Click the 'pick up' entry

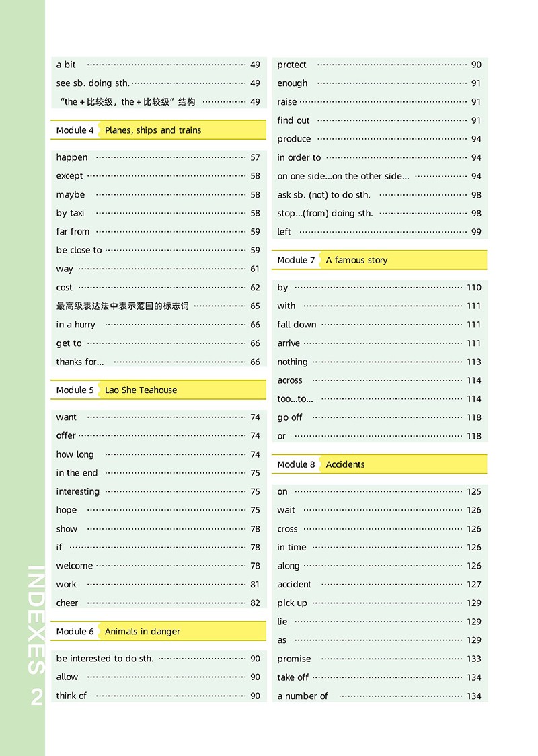(x=292, y=603)
